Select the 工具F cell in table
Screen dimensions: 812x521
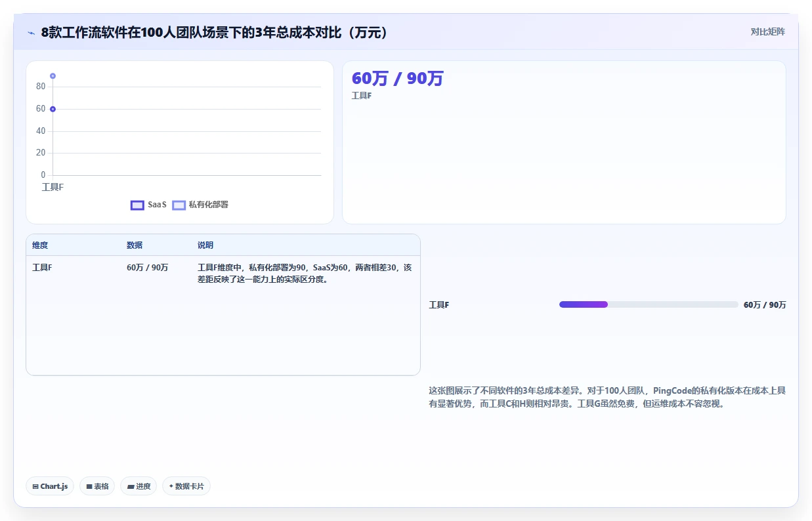click(42, 268)
